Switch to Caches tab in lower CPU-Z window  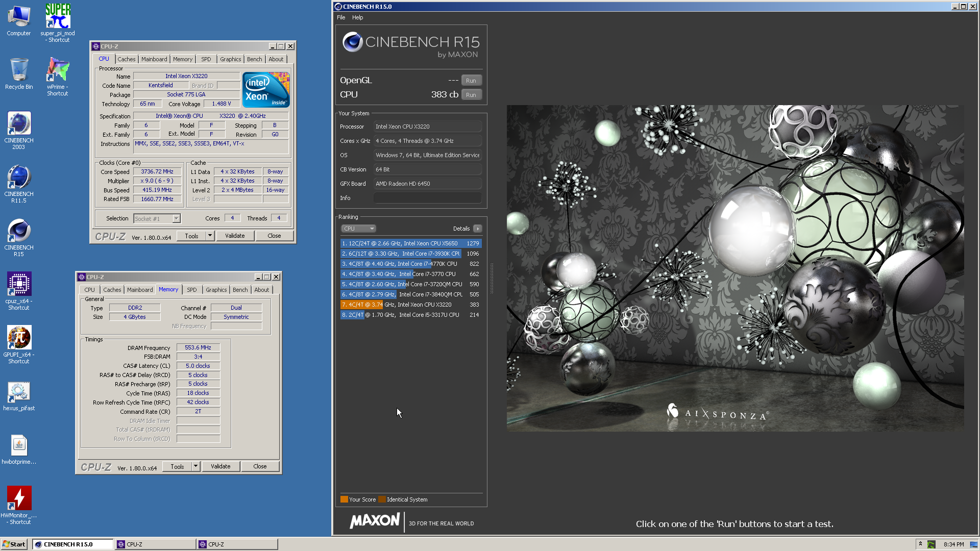coord(112,290)
